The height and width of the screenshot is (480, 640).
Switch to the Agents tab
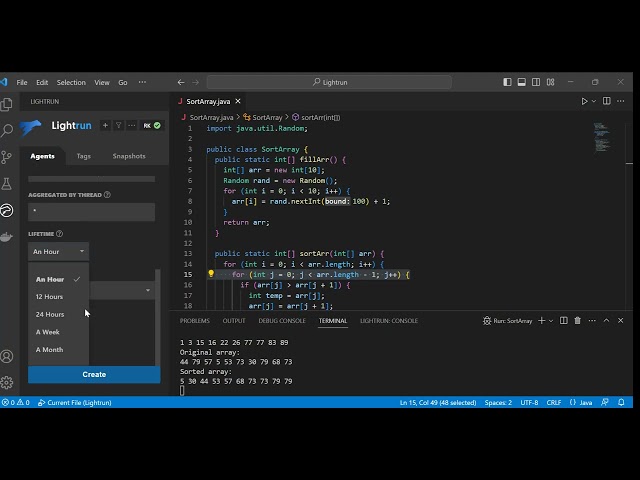click(x=42, y=156)
